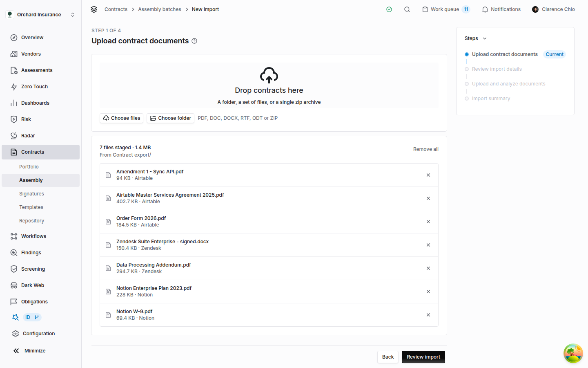Open the Repository sub-item
This screenshot has height=368, width=588.
[40, 221]
